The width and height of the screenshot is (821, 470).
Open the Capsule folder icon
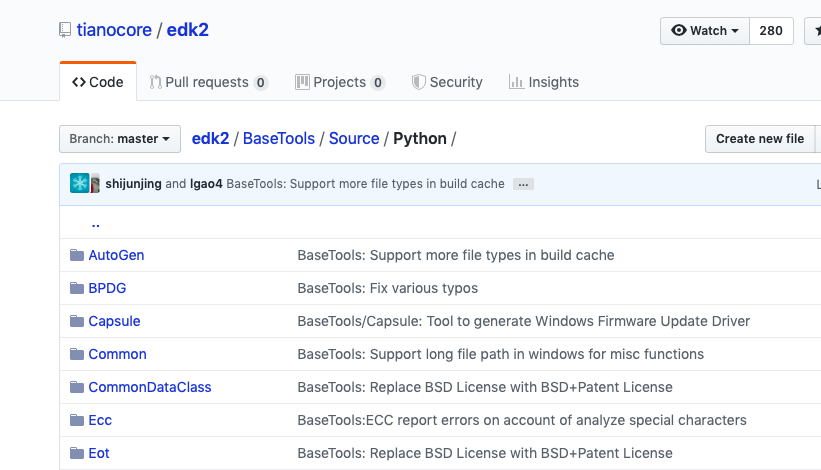77,321
